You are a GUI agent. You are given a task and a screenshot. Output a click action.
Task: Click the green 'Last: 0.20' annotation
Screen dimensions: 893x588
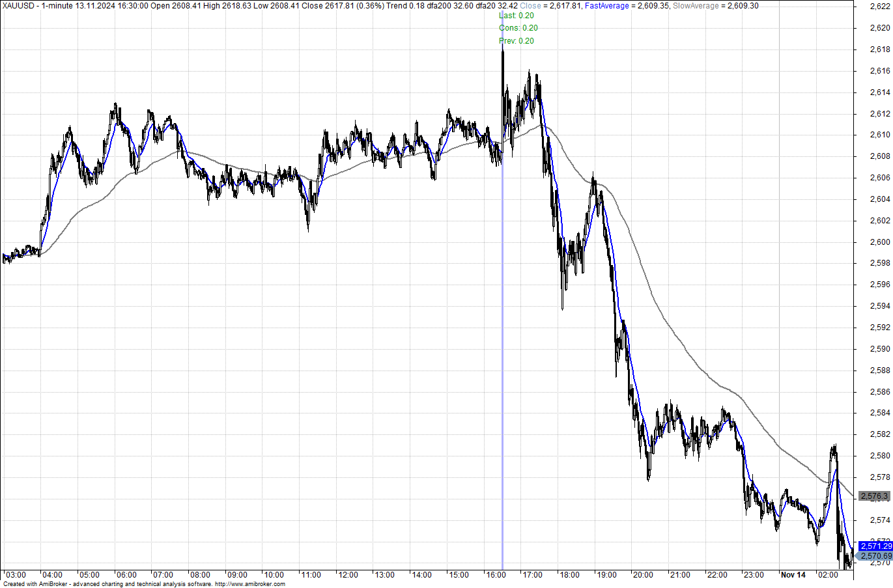point(517,15)
